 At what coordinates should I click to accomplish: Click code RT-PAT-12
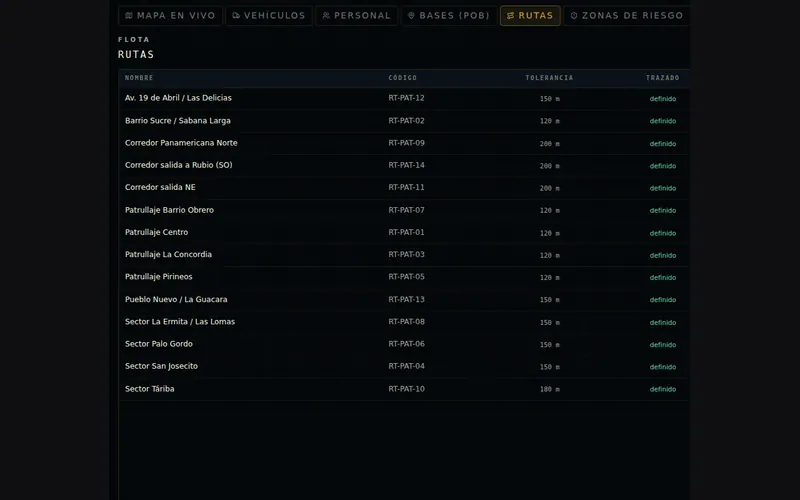click(406, 98)
